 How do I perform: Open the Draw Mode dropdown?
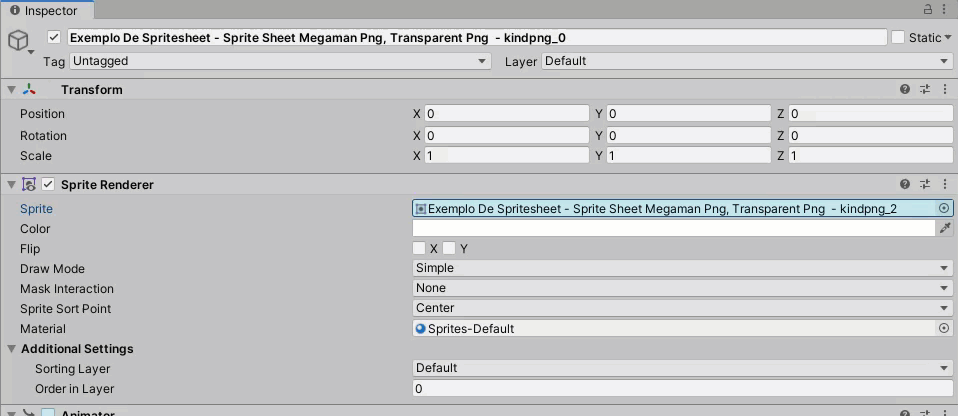pos(682,268)
